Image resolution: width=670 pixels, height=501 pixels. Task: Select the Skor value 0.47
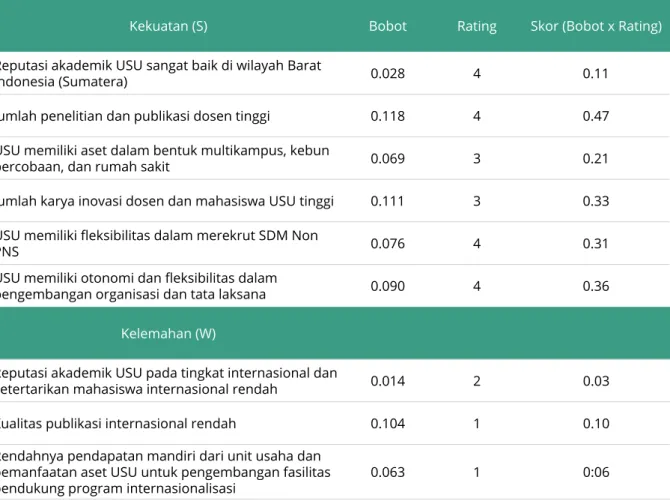(x=596, y=116)
